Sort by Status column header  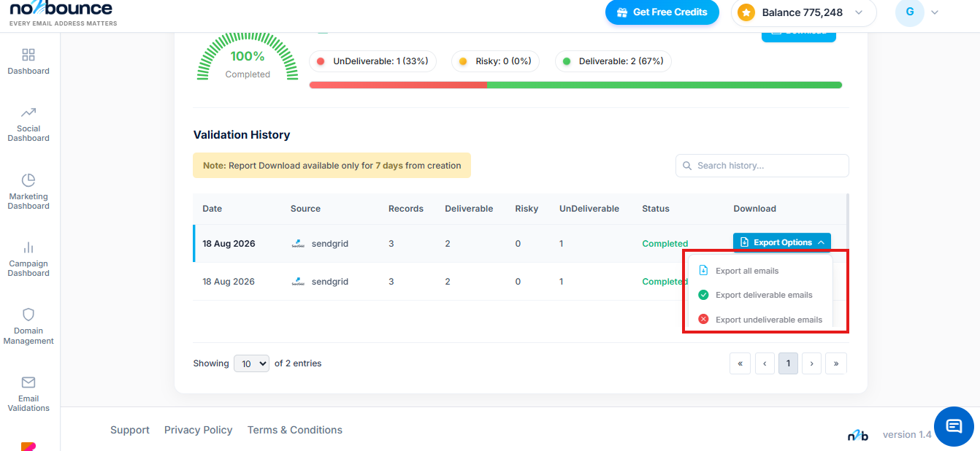click(656, 209)
